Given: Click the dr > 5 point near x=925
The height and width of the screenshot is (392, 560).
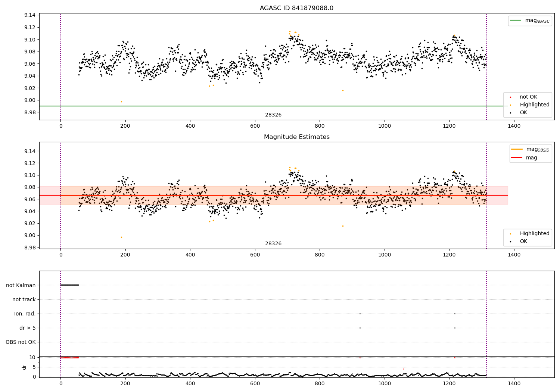Looking at the screenshot, I should point(360,328).
